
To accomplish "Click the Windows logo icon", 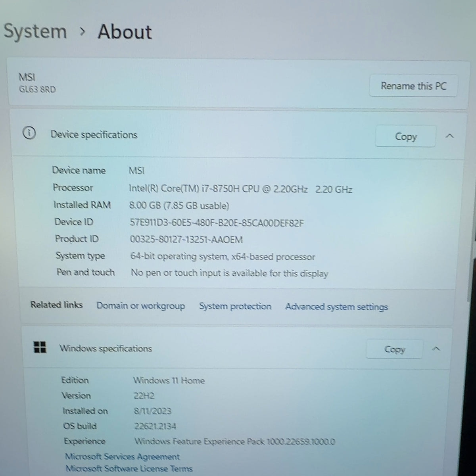I will click(40, 347).
